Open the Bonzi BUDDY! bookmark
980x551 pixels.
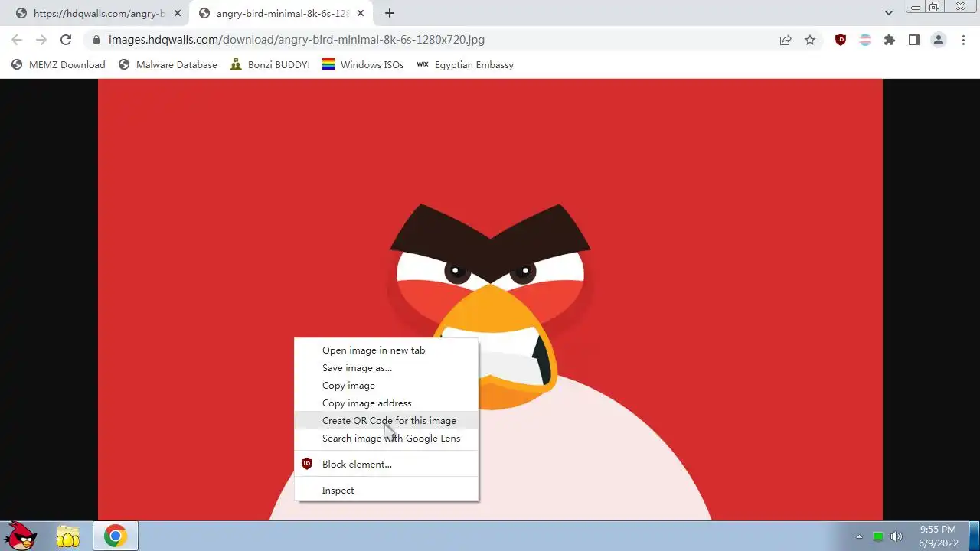[x=269, y=65]
